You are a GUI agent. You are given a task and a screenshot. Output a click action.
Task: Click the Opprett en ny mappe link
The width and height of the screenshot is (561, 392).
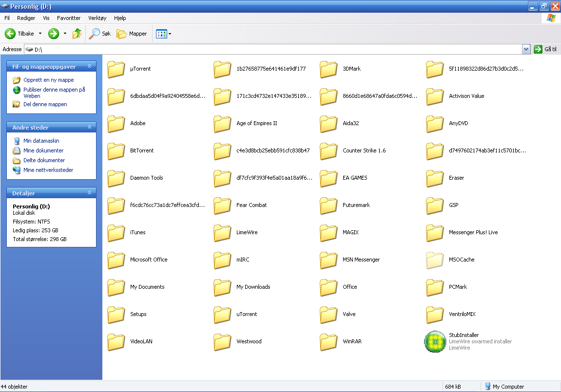49,80
